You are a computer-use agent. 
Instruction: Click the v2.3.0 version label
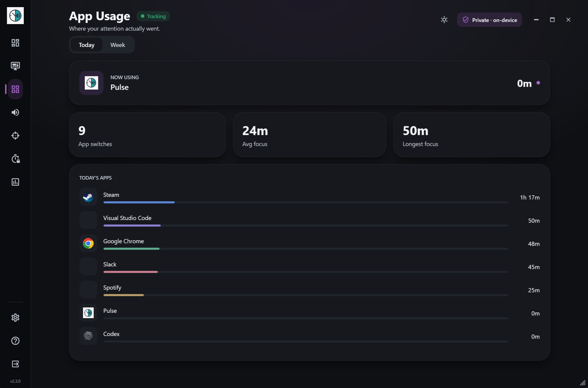pos(15,381)
